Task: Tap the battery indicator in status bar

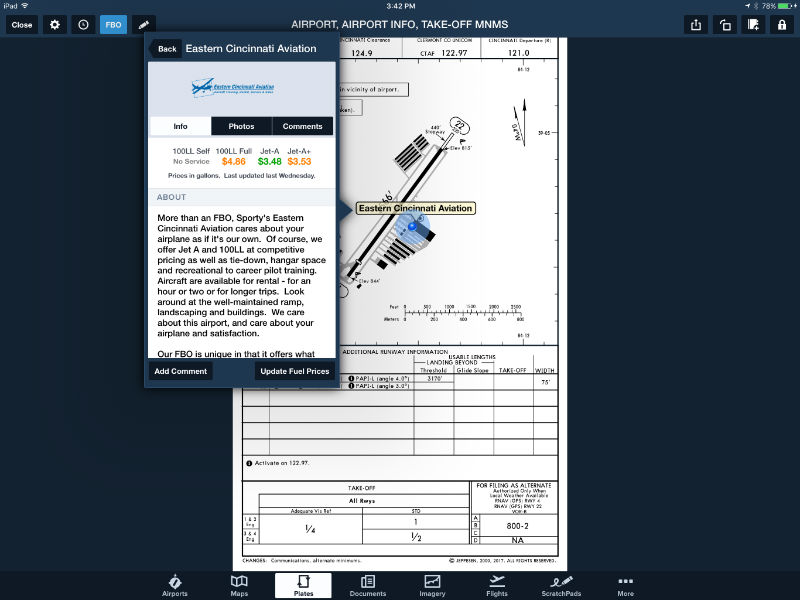Action: click(x=787, y=6)
